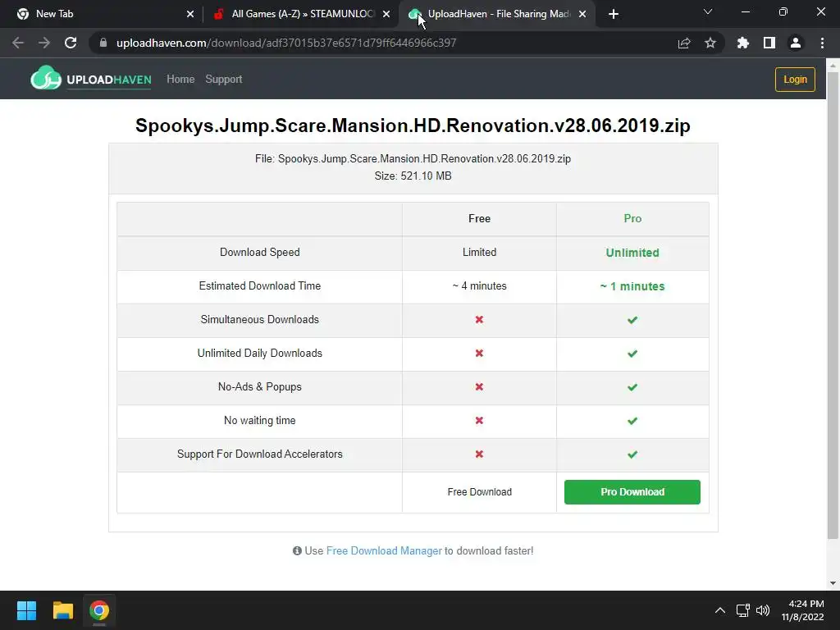This screenshot has width=840, height=630.
Task: Click the red X for No waiting time
Action: 479,421
